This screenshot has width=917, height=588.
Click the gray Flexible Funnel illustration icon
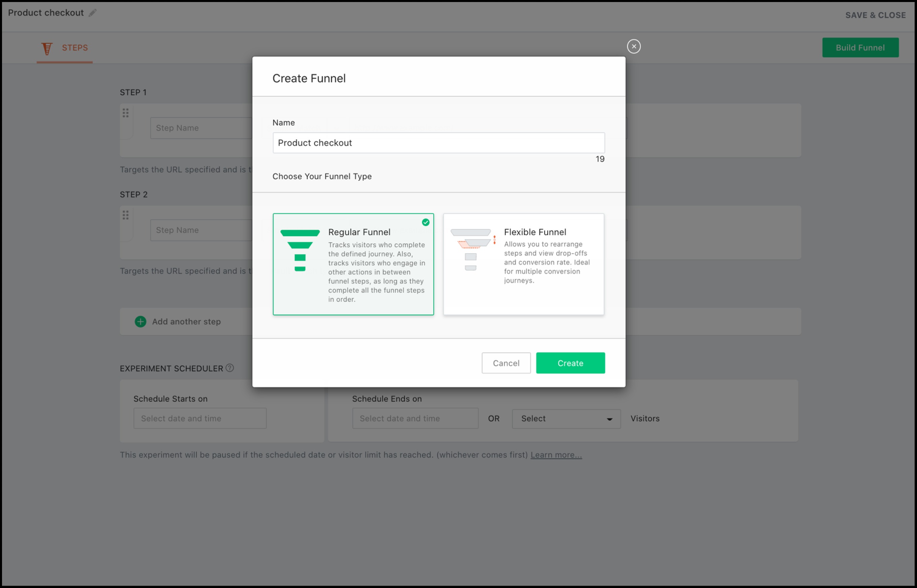pyautogui.click(x=472, y=250)
